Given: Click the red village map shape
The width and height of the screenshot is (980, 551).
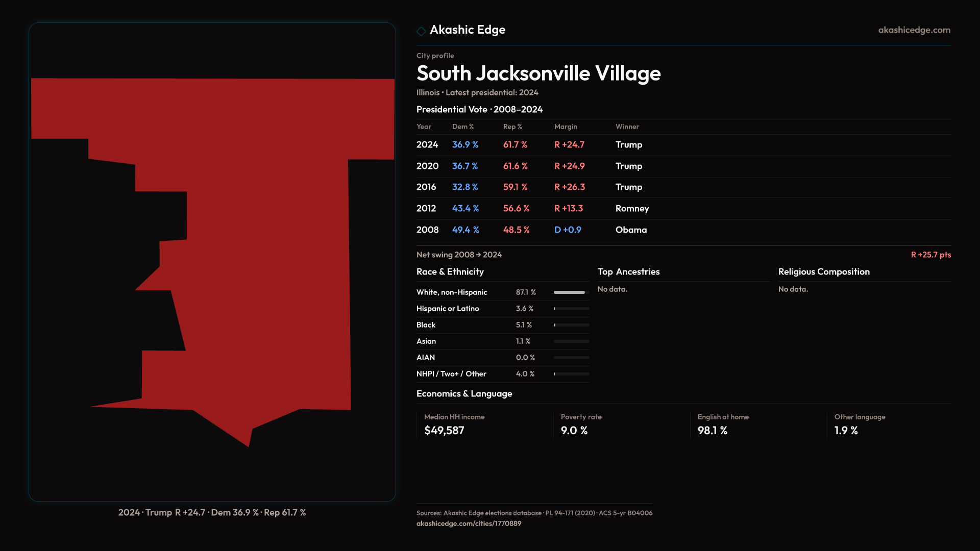Looking at the screenshot, I should (x=265, y=255).
